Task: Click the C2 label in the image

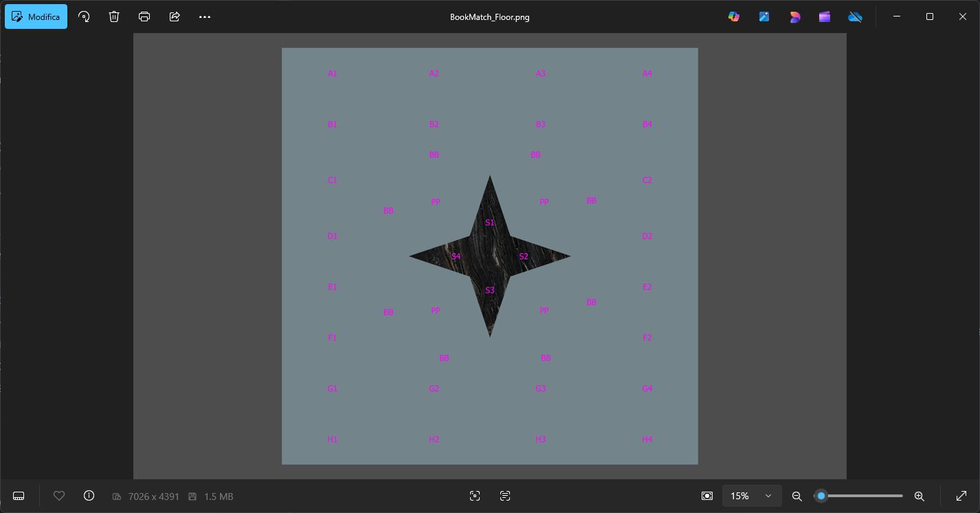Action: 647,180
